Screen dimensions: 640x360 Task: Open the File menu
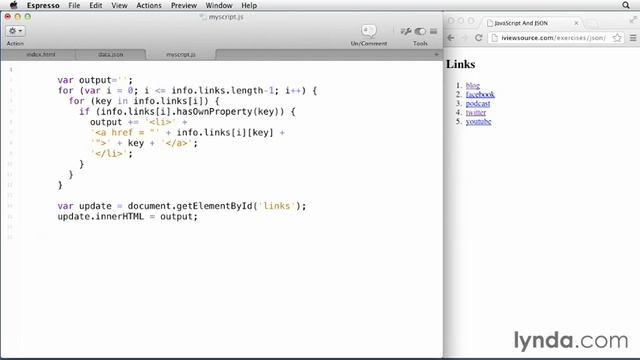(x=74, y=5)
